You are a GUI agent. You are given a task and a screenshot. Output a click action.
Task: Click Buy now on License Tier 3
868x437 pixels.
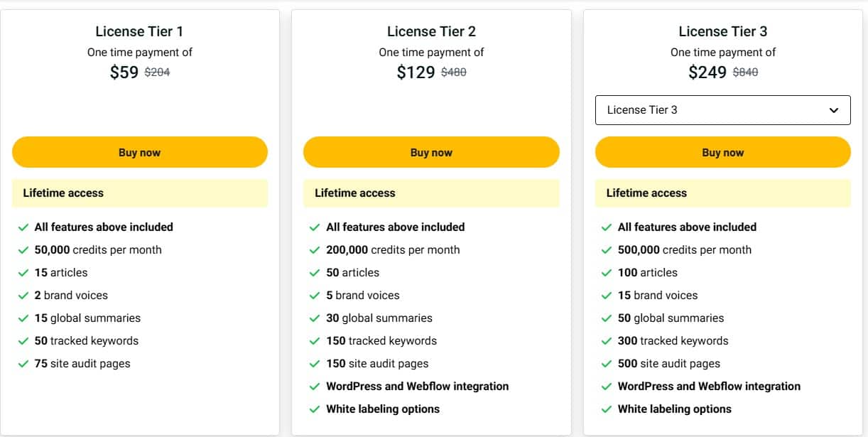click(x=722, y=152)
